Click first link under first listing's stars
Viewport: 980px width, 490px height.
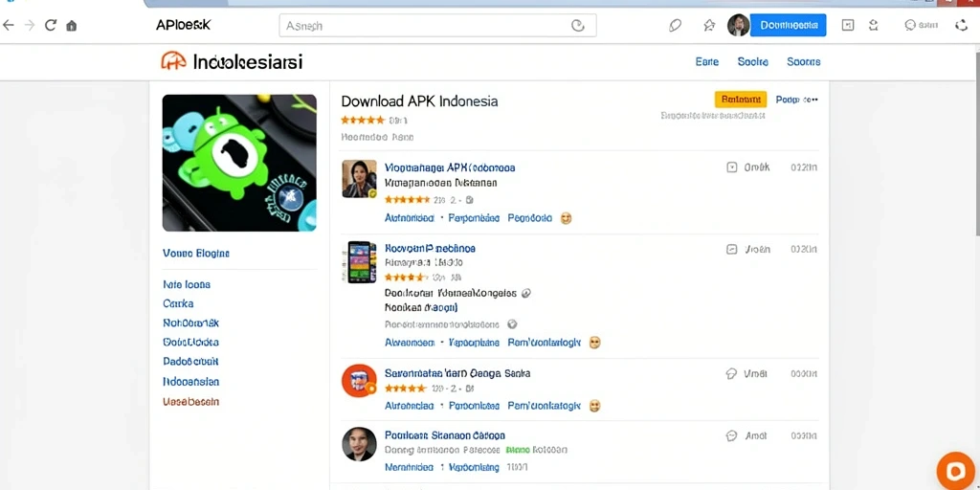tap(410, 218)
